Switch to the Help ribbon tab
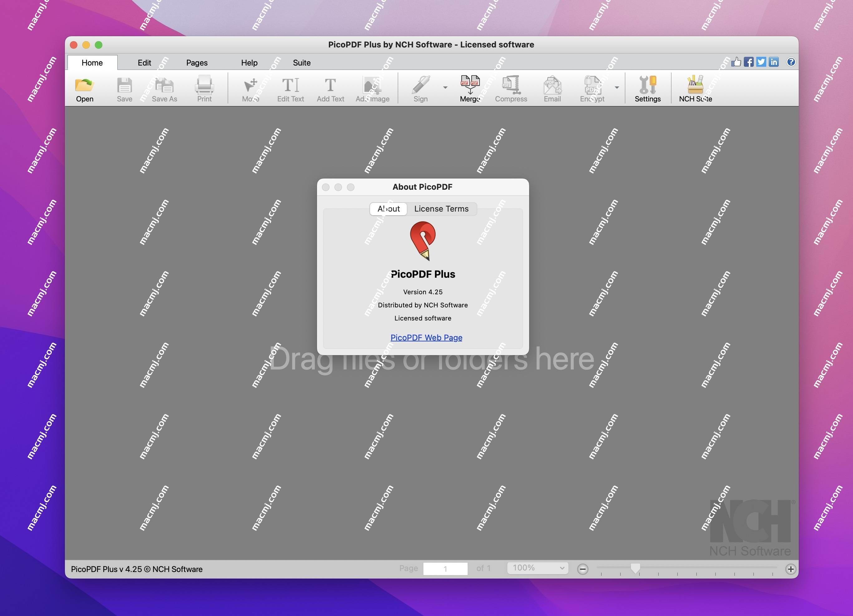 249,62
